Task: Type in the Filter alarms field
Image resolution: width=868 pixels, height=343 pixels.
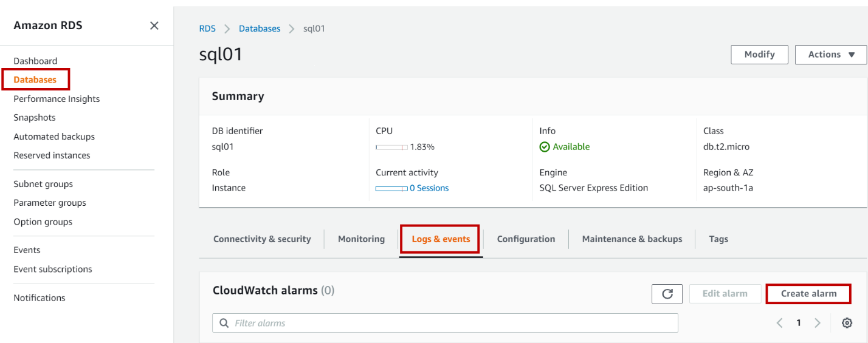Action: coord(450,323)
